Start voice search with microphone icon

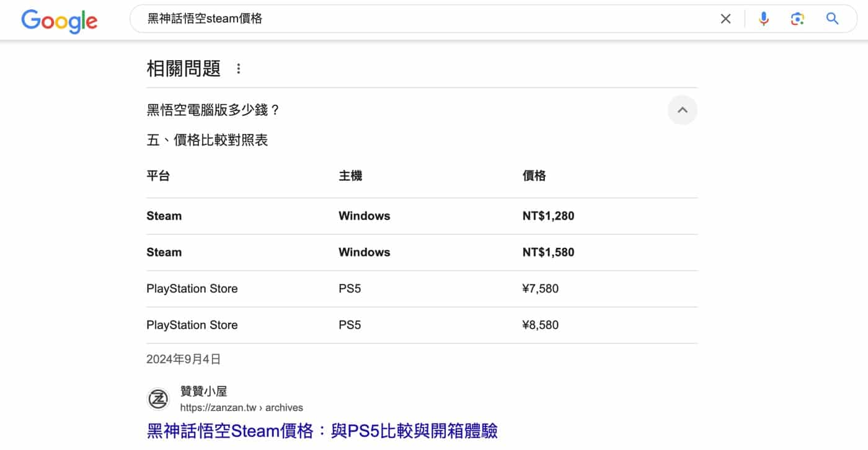[764, 19]
